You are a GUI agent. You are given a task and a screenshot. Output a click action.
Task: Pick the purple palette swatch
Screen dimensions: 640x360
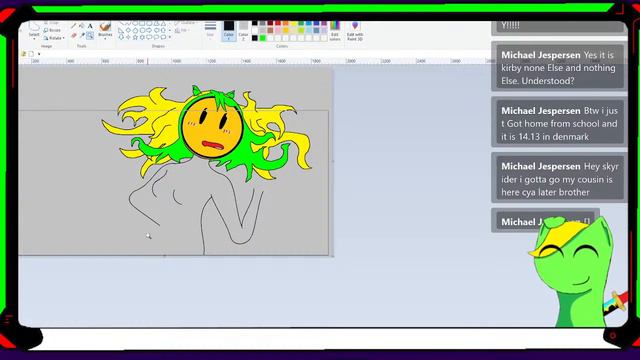click(x=324, y=23)
